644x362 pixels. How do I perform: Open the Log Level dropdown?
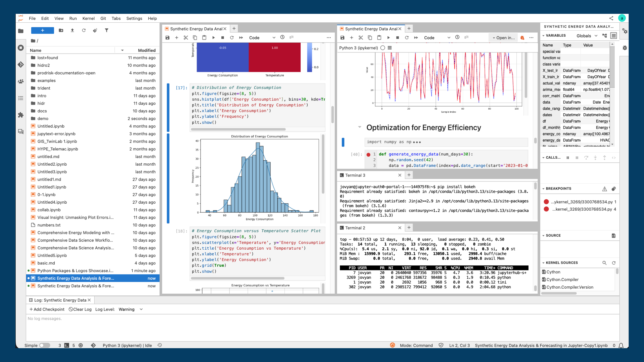131,309
